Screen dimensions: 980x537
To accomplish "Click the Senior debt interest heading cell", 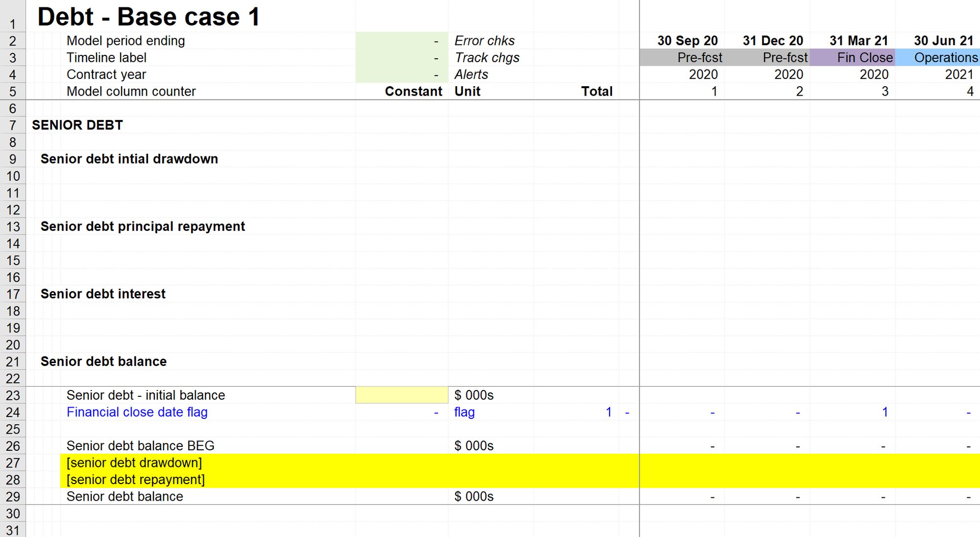I will (103, 293).
